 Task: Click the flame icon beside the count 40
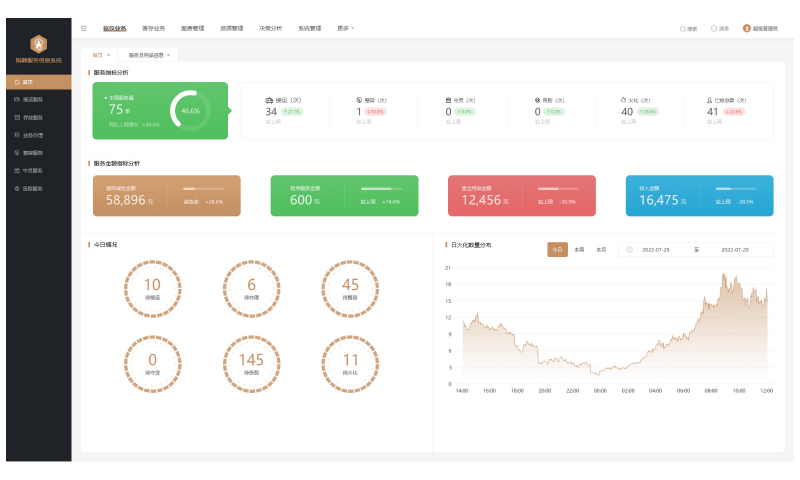point(621,101)
